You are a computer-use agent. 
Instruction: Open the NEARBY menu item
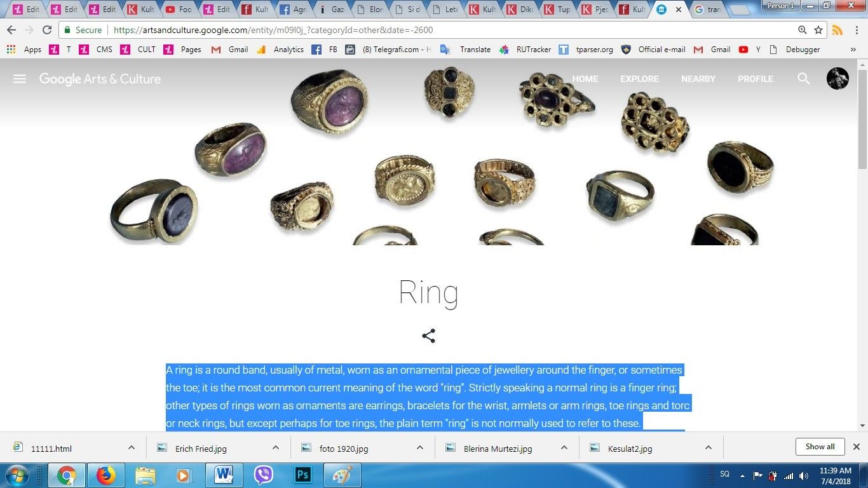click(698, 79)
